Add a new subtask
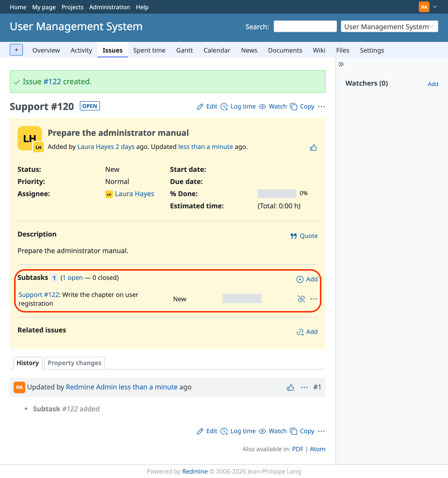Screen dimensions: 448x478 (x=307, y=279)
